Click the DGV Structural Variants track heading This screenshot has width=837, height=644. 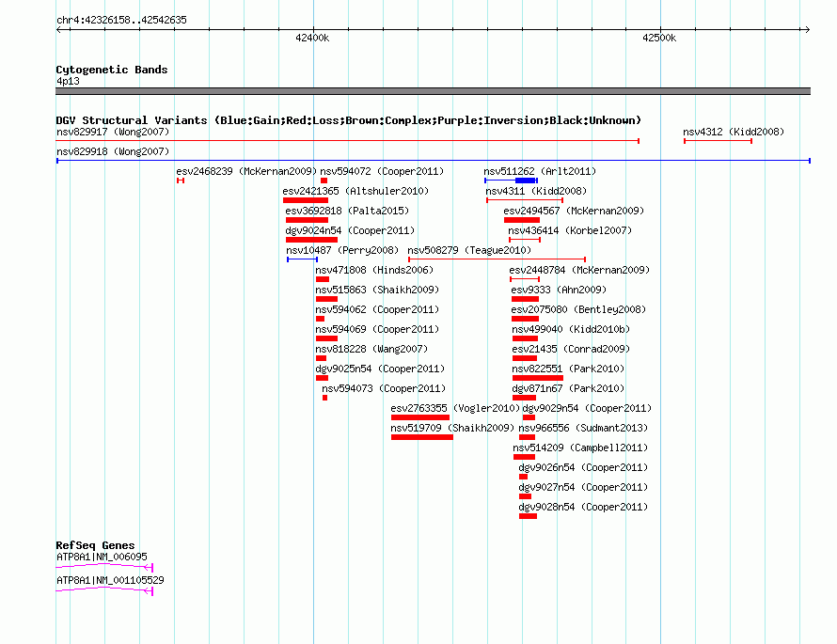(348, 120)
